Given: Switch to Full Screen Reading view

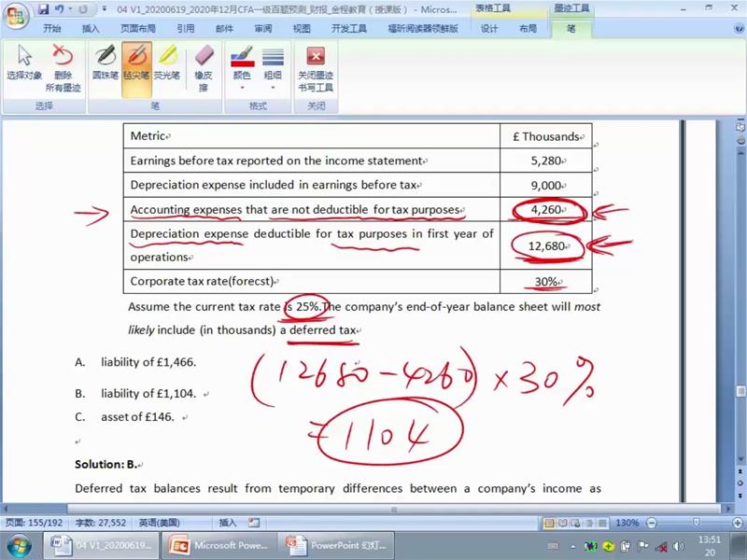Looking at the screenshot, I should 563,523.
